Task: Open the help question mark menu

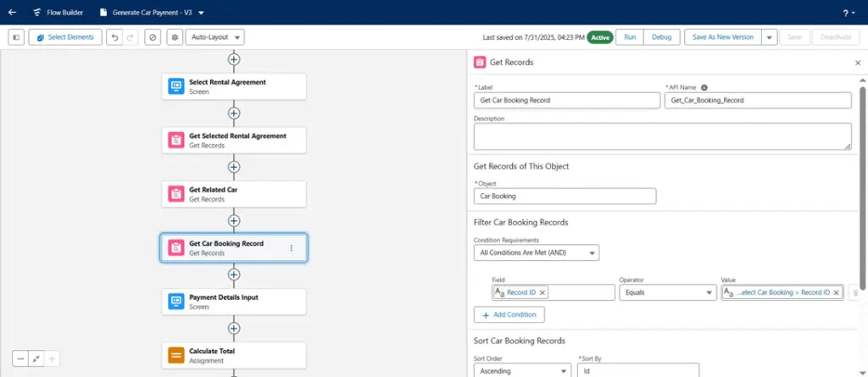Action: click(848, 12)
